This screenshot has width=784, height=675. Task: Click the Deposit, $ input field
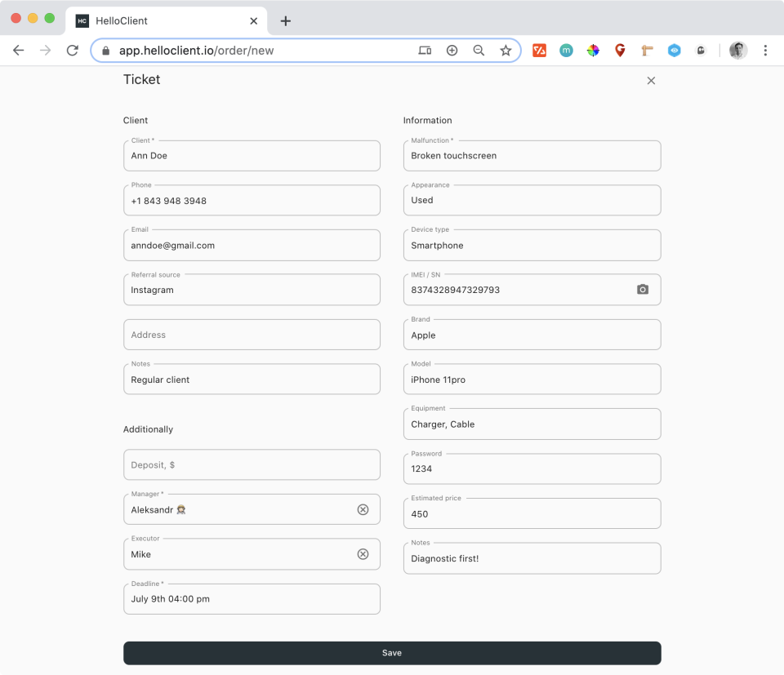[252, 465]
